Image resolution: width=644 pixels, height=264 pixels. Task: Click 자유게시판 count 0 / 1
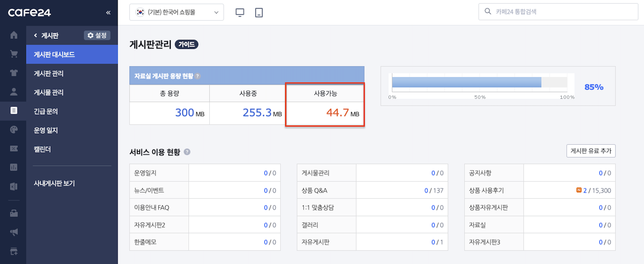[x=437, y=242]
